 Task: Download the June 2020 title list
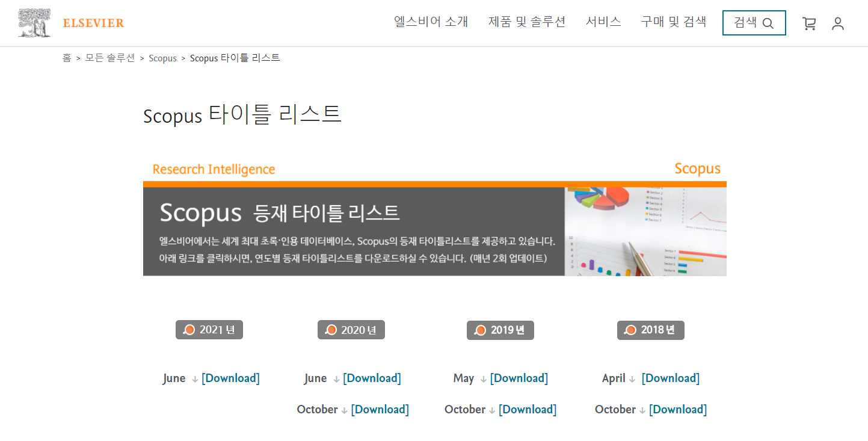point(372,378)
